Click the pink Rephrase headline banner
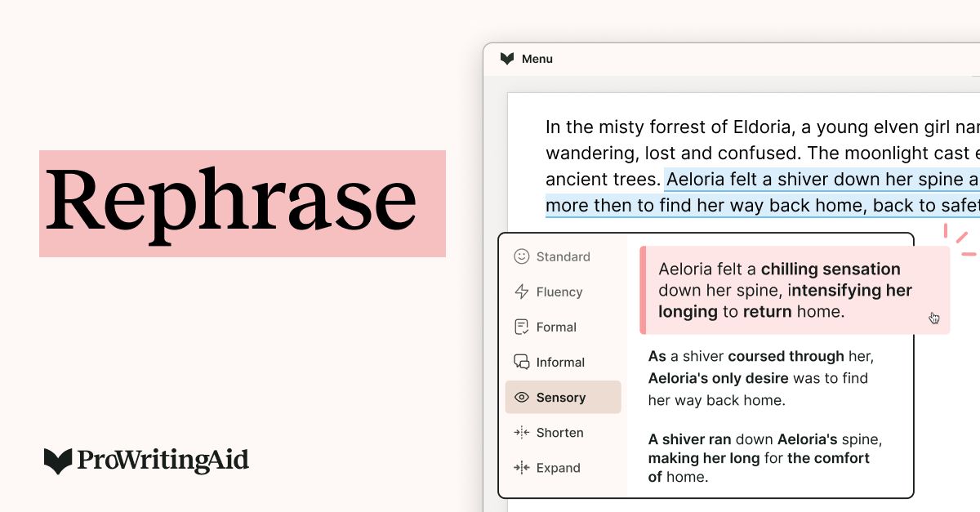Viewport: 980px width, 512px height. tap(243, 203)
